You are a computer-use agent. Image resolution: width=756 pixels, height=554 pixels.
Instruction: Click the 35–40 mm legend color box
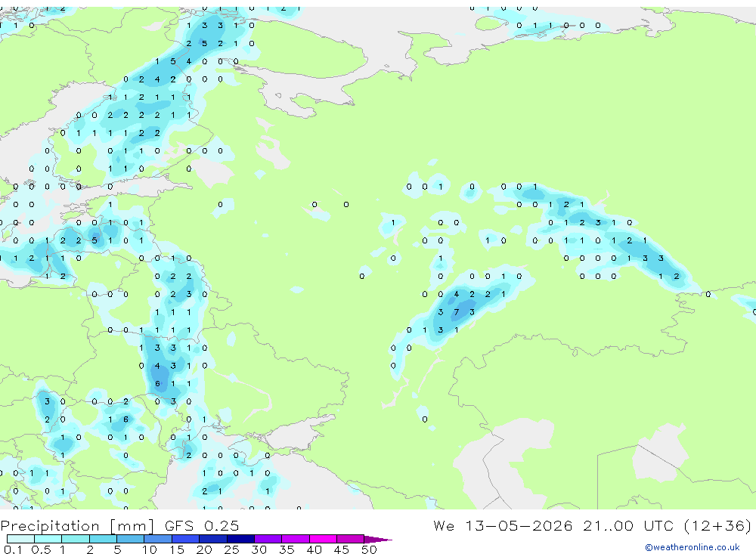pyautogui.click(x=296, y=539)
